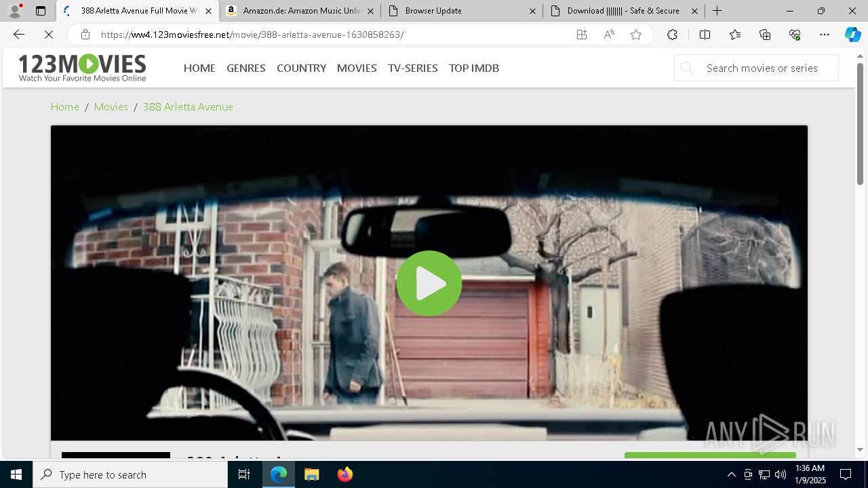Open the app available icon in address bar

click(582, 35)
